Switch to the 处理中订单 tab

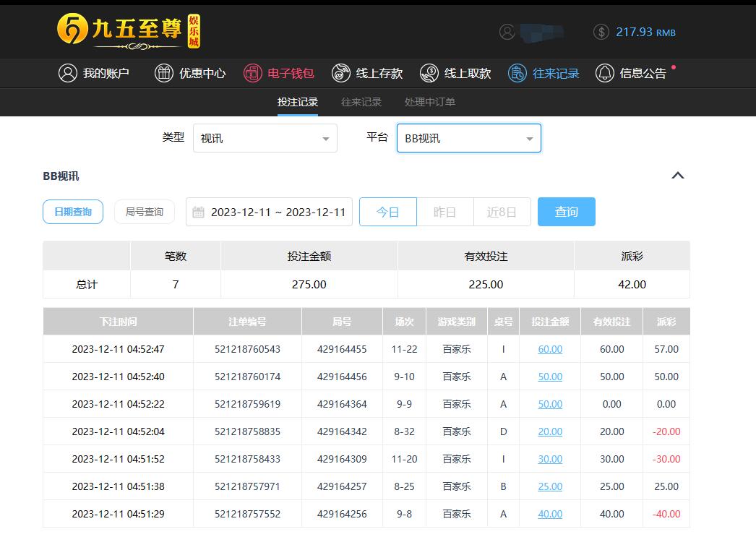(x=430, y=102)
